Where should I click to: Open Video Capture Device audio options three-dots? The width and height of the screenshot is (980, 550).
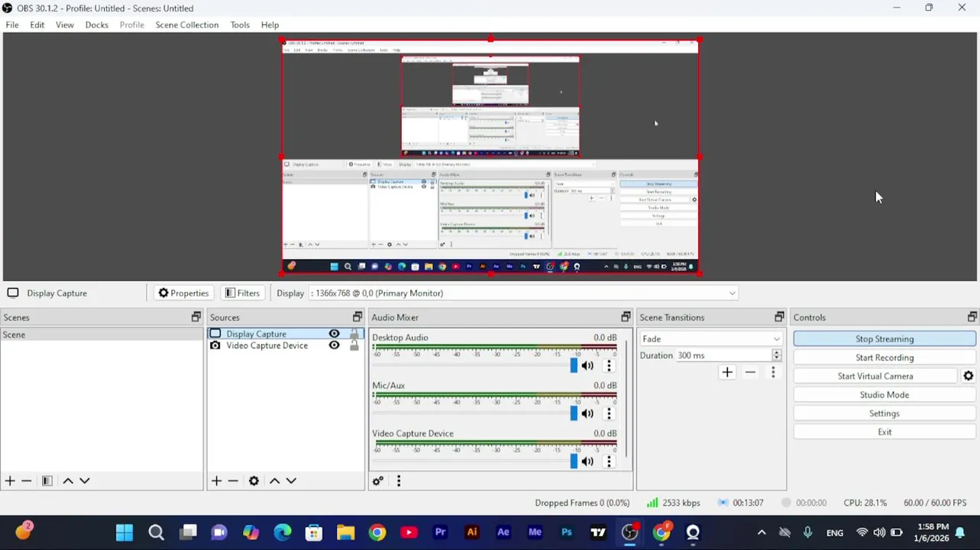tap(609, 461)
